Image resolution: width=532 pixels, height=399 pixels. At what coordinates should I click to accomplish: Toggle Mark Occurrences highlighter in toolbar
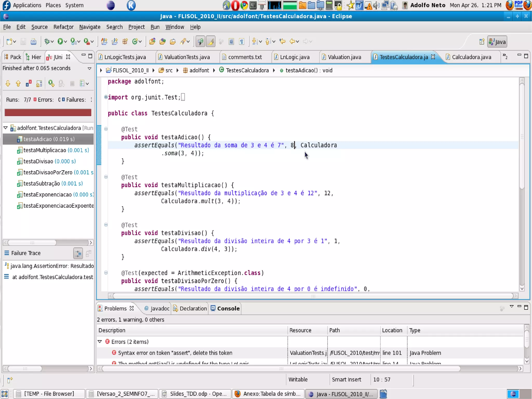pyautogui.click(x=211, y=42)
